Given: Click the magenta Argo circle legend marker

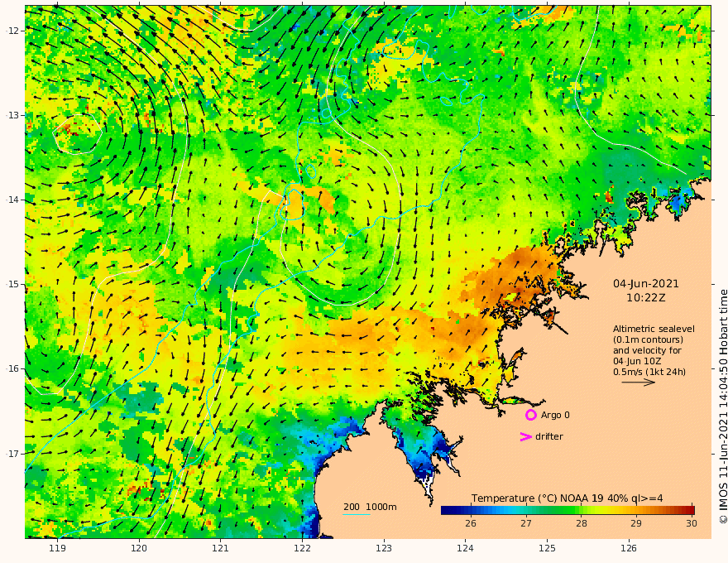Looking at the screenshot, I should point(530,415).
